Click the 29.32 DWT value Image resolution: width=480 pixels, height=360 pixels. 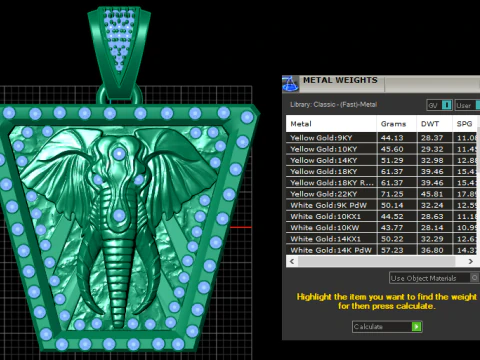[x=432, y=149]
